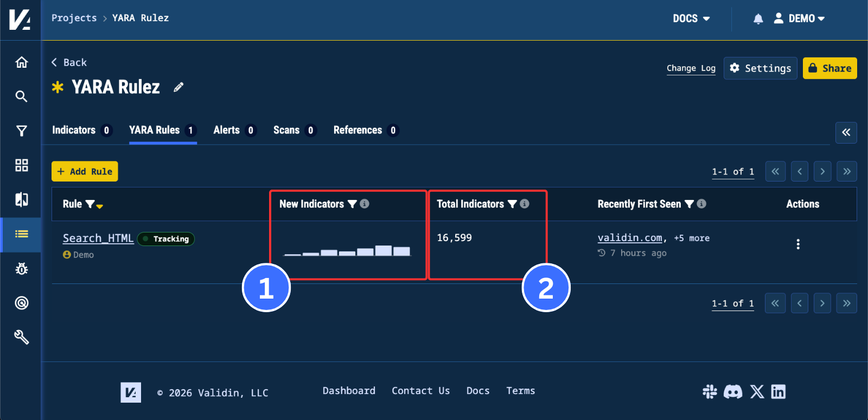868x420 pixels.
Task: Open actions menu for Search_HTML rule
Action: click(798, 244)
